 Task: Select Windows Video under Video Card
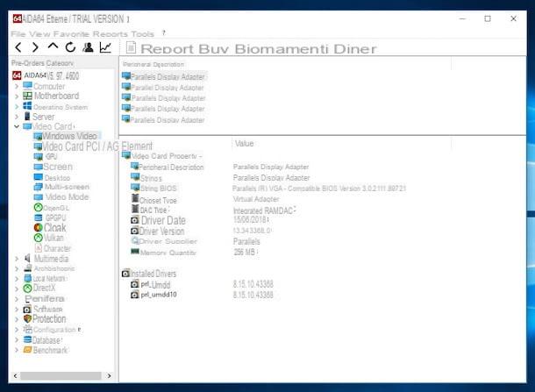pyautogui.click(x=66, y=136)
